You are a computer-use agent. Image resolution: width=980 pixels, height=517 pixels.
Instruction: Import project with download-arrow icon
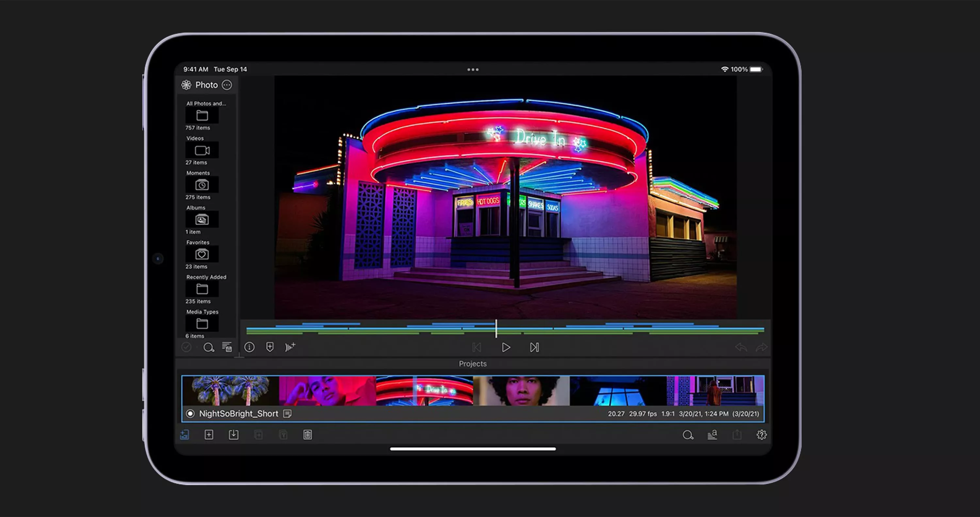pos(234,435)
